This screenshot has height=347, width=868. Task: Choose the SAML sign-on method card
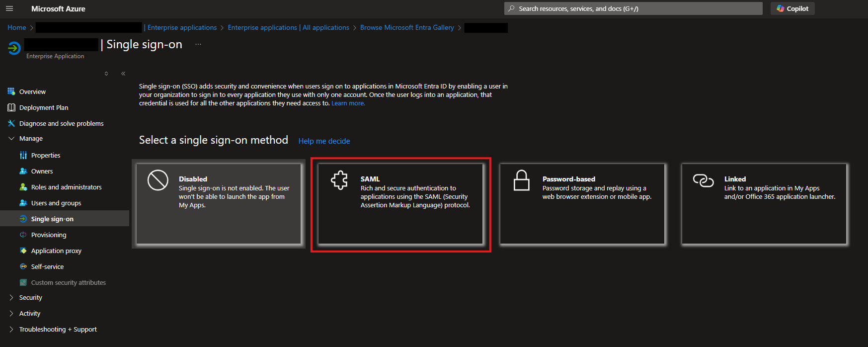[x=400, y=204]
